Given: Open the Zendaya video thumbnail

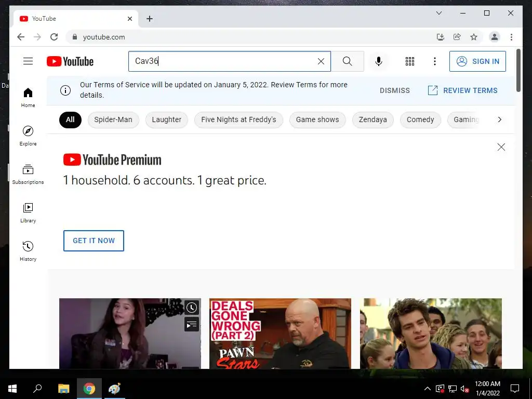Looking at the screenshot, I should 130,333.
